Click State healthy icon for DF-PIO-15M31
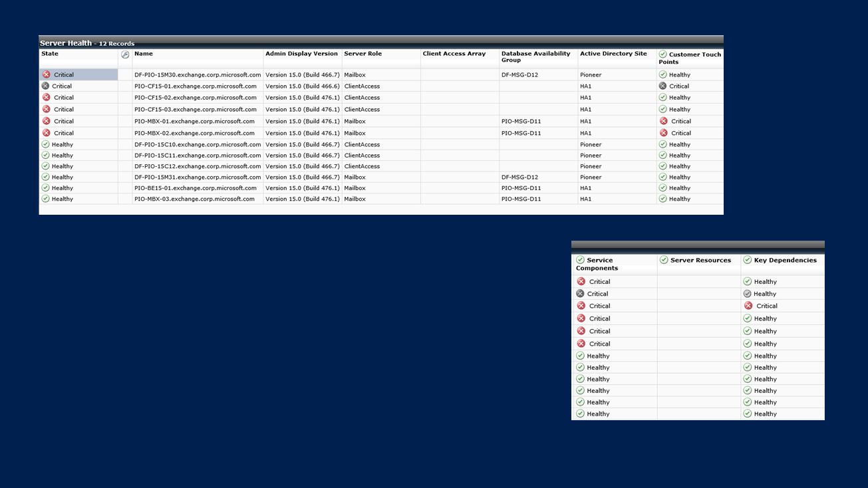 pyautogui.click(x=45, y=177)
